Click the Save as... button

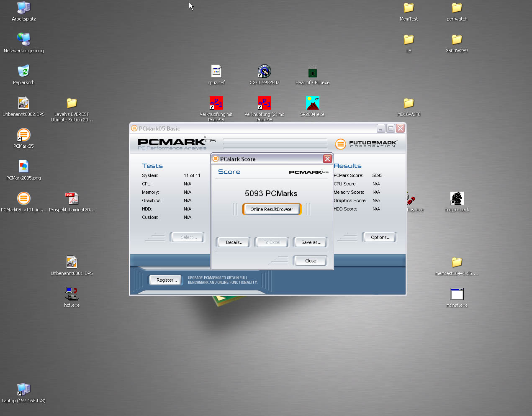tap(311, 242)
